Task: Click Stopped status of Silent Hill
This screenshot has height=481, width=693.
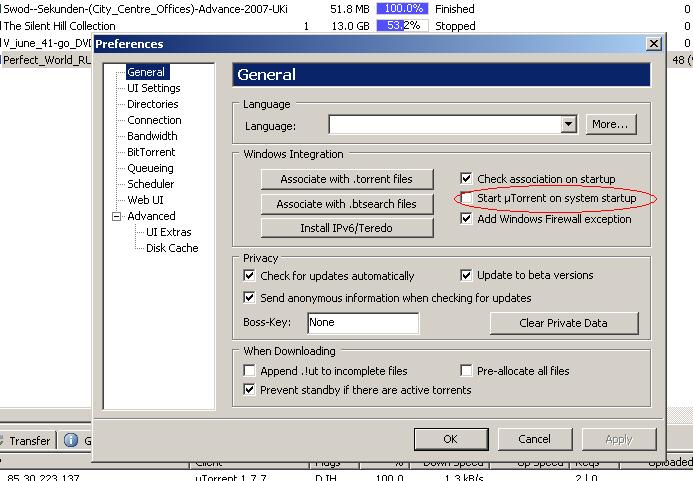Action: [x=455, y=26]
